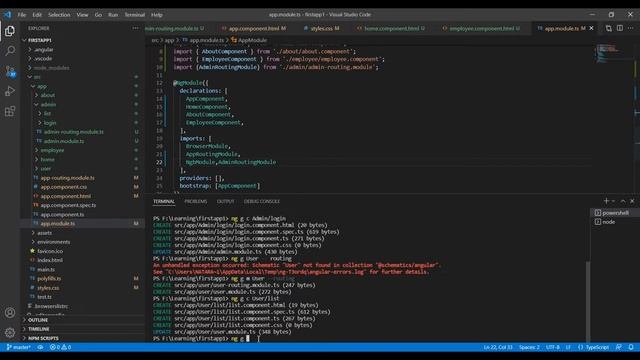
Task: Open editor more actions ellipsis
Action: pyautogui.click(x=631, y=28)
